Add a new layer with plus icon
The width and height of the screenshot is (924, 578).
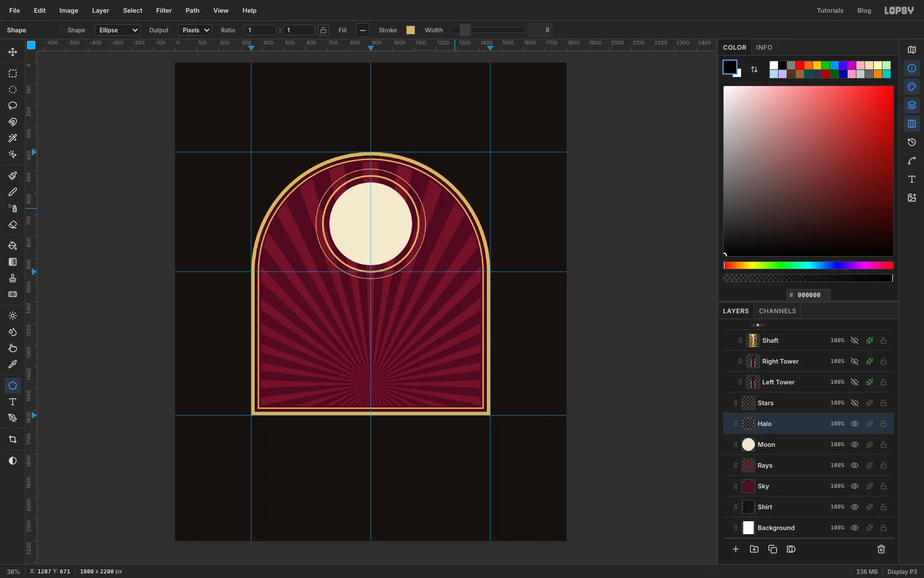click(736, 549)
